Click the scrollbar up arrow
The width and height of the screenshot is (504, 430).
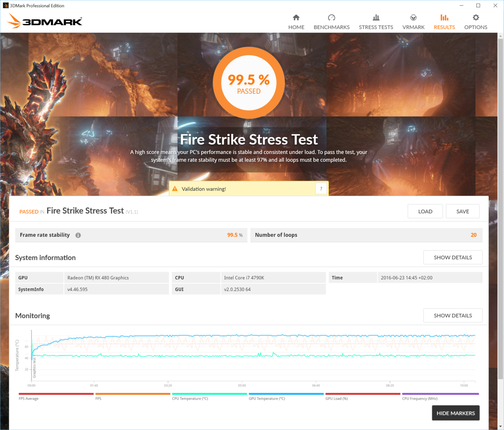[500, 36]
